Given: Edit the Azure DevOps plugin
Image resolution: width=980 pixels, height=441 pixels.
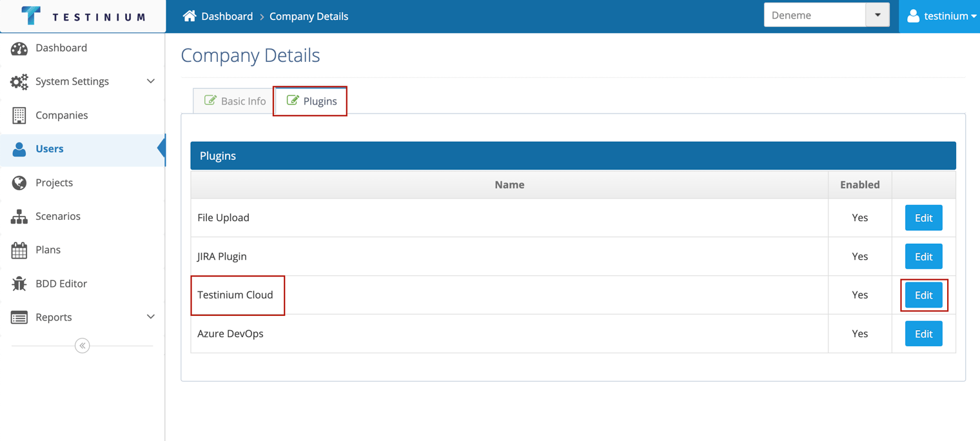Looking at the screenshot, I should 923,334.
